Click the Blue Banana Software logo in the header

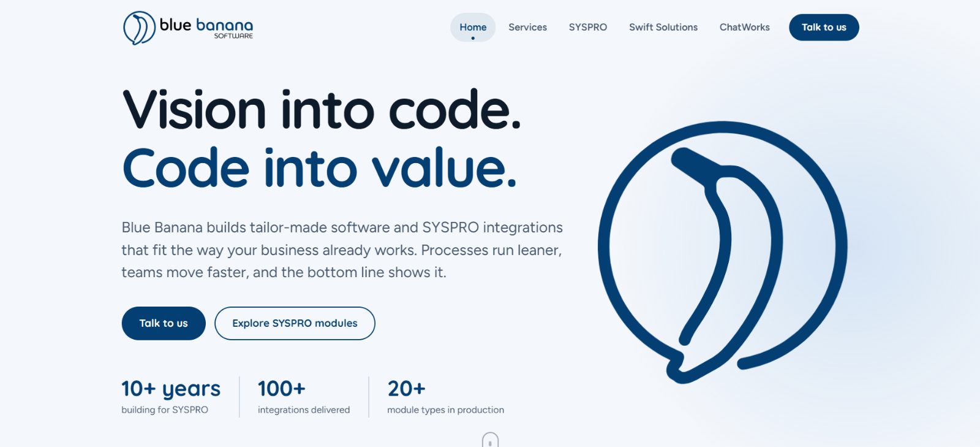(x=188, y=28)
